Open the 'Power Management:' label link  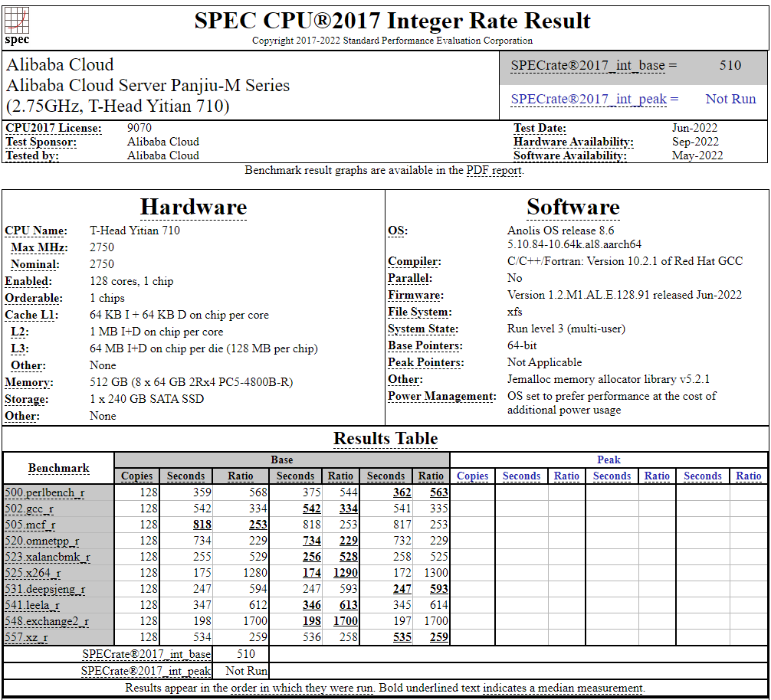click(442, 397)
